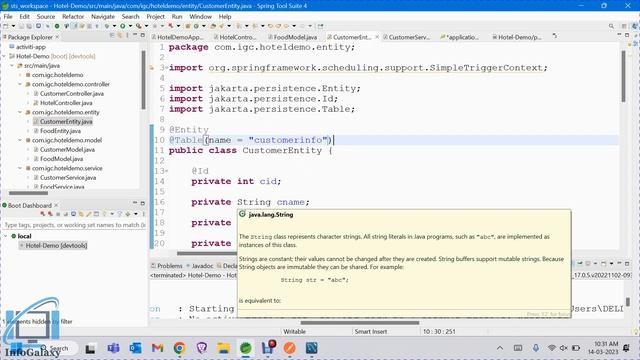The width and height of the screenshot is (640, 360).
Task: Close the Boot Dashboard view
Action: pos(56,205)
